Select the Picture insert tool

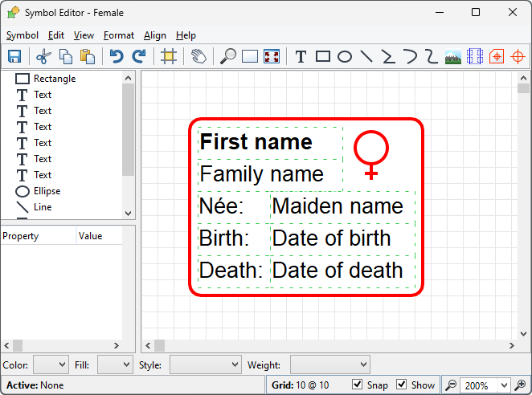453,57
